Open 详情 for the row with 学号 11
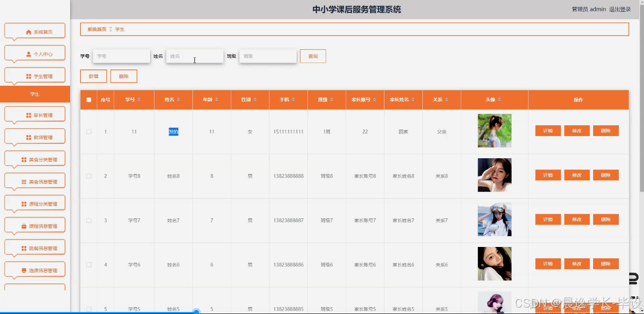This screenshot has width=644, height=314. tap(548, 131)
